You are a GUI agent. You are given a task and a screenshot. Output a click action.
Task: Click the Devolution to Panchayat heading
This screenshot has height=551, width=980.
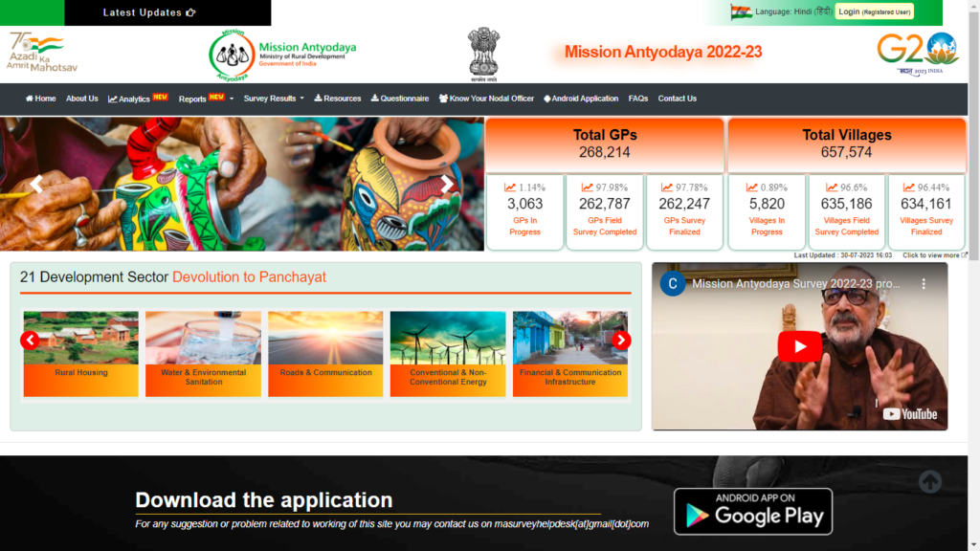pos(249,276)
